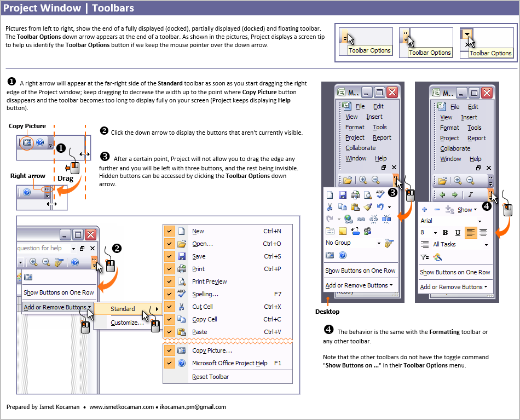520x420 pixels.
Task: Click the Italic button on Formatting toolbar
Action: click(x=470, y=194)
